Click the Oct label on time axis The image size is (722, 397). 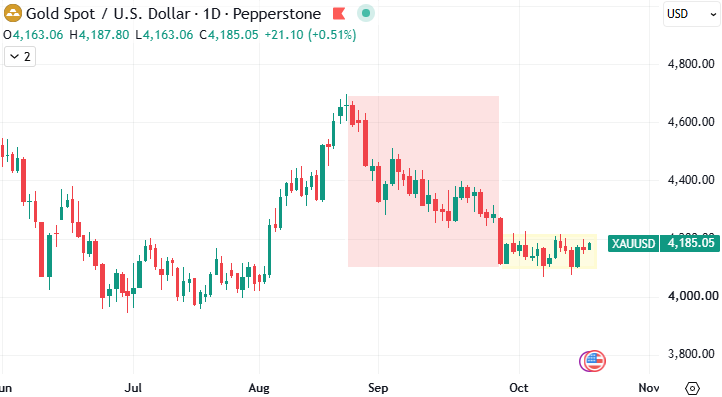coord(519,388)
